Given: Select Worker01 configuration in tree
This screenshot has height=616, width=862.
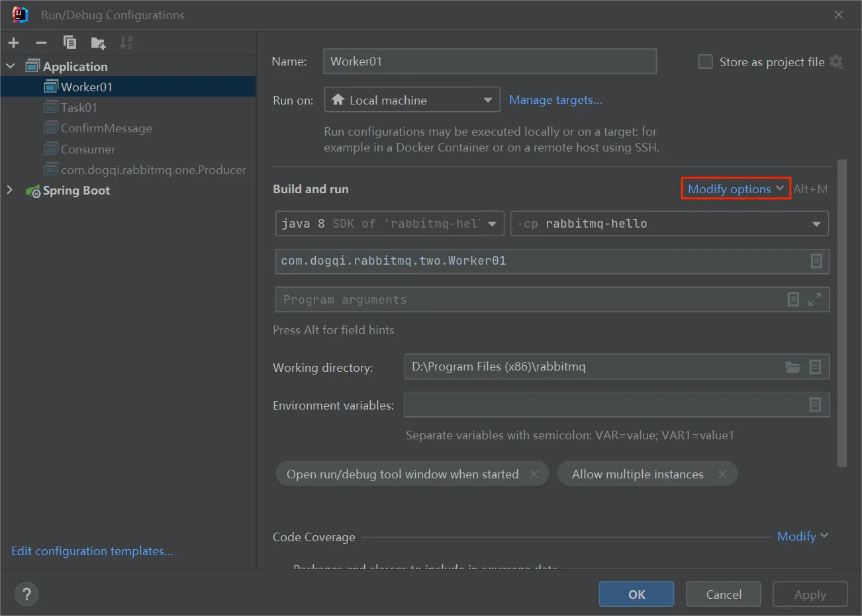Looking at the screenshot, I should [128, 87].
